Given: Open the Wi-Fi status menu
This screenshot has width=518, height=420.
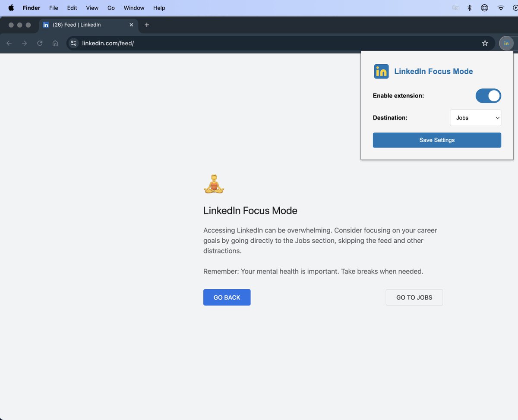Looking at the screenshot, I should pos(501,8).
